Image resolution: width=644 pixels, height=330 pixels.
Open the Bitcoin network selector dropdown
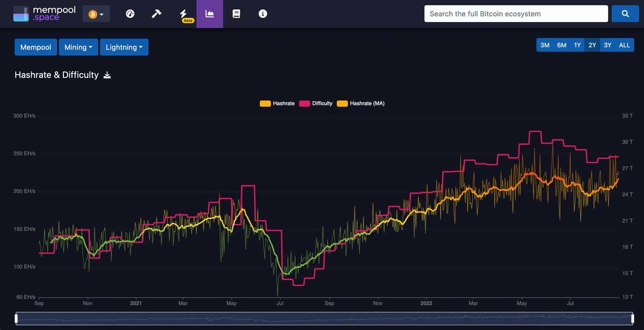click(x=96, y=14)
